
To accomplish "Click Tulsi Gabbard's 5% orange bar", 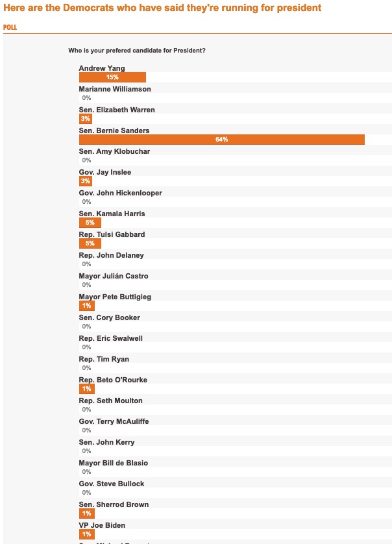I will [x=90, y=243].
